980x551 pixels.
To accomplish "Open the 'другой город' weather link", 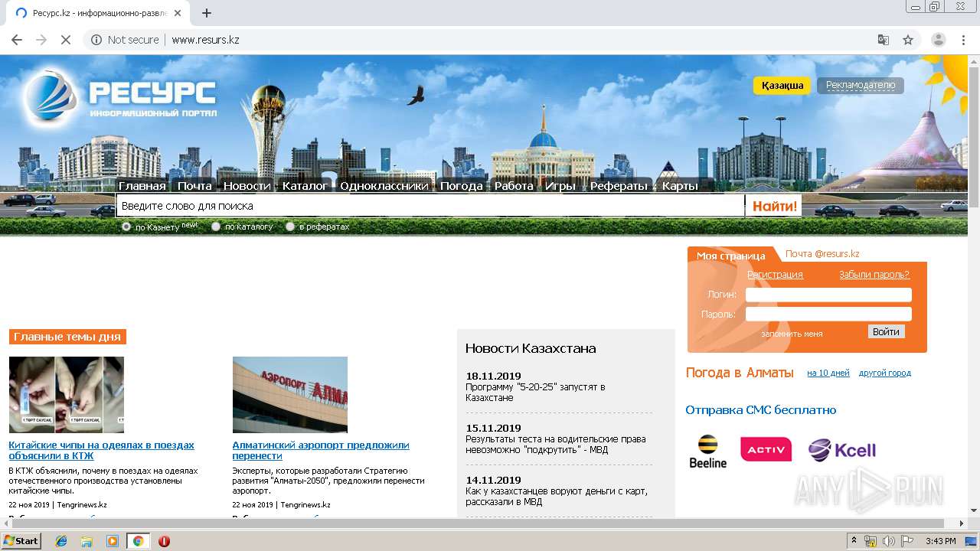I will 885,373.
